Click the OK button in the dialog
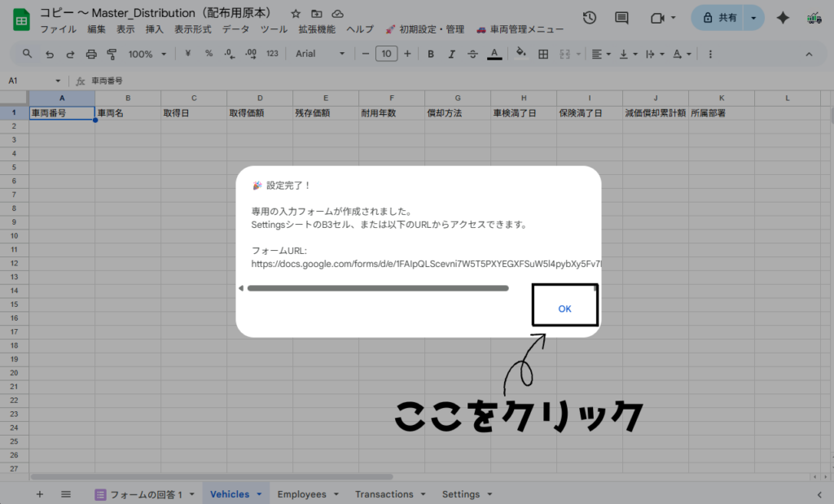Screen dimensions: 834x504 pos(564,309)
